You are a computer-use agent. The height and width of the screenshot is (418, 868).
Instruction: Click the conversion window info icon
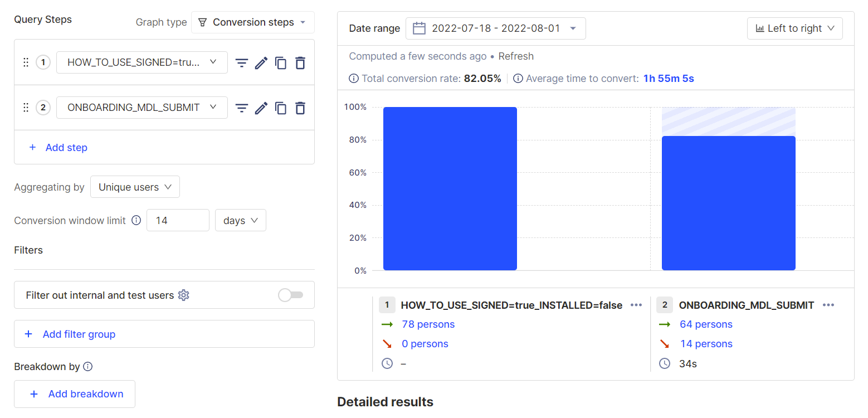point(136,220)
